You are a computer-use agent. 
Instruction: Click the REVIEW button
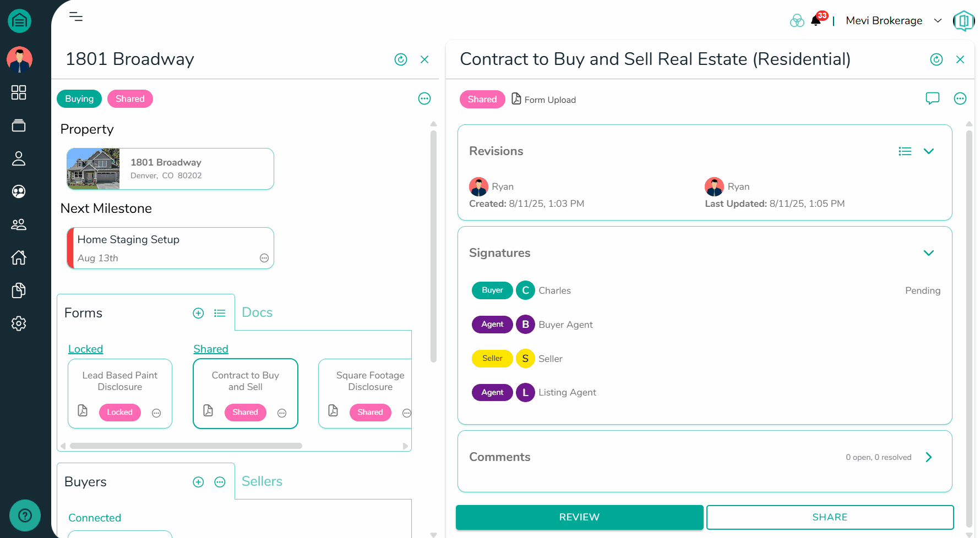[x=579, y=517]
